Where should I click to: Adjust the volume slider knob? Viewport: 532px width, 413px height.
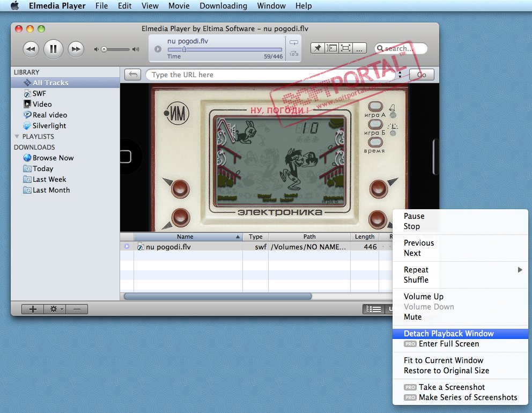104,49
